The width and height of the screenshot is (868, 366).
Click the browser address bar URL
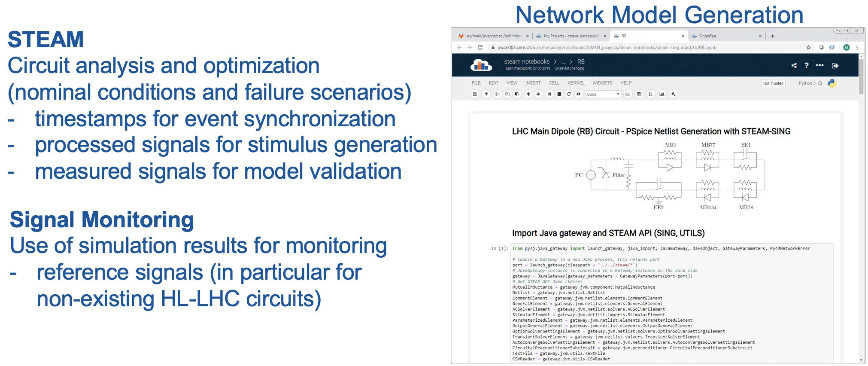607,48
